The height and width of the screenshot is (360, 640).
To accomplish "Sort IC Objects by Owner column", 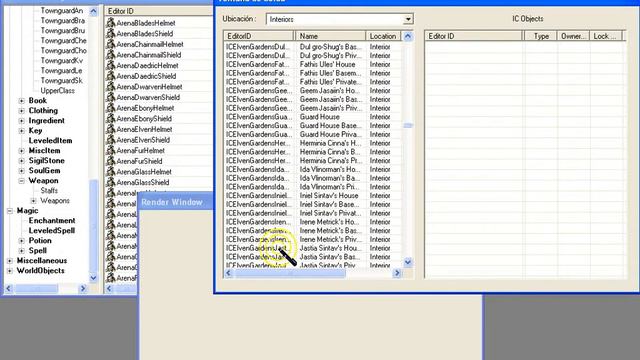I will tap(573, 36).
